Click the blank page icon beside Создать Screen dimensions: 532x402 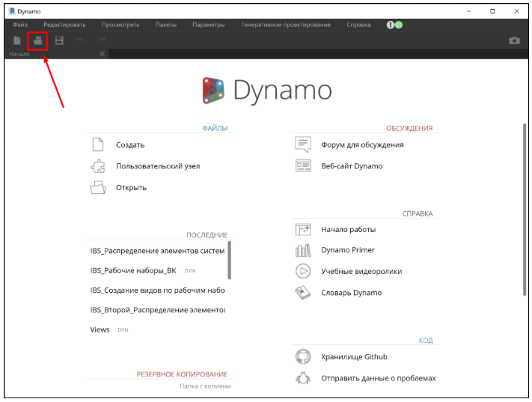(98, 144)
